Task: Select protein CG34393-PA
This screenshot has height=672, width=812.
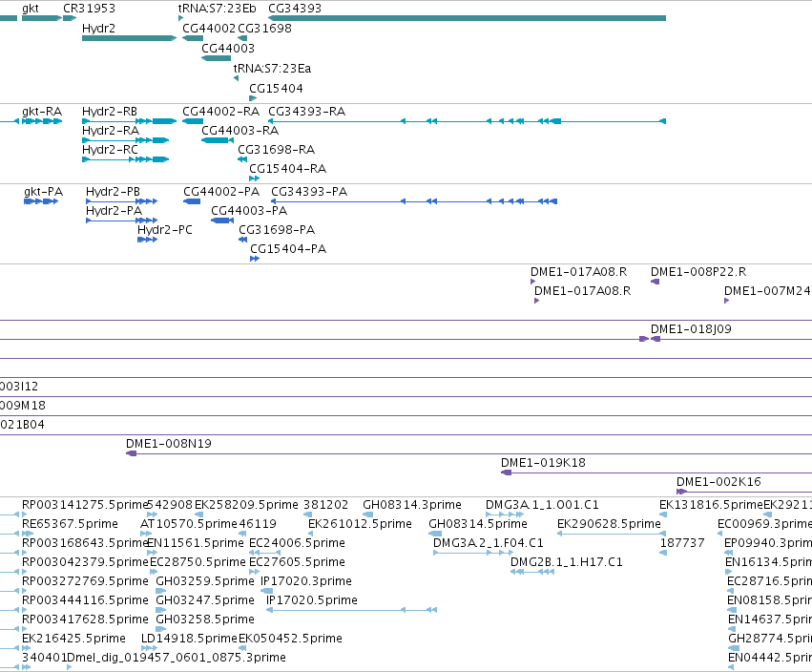Action: pos(414,201)
